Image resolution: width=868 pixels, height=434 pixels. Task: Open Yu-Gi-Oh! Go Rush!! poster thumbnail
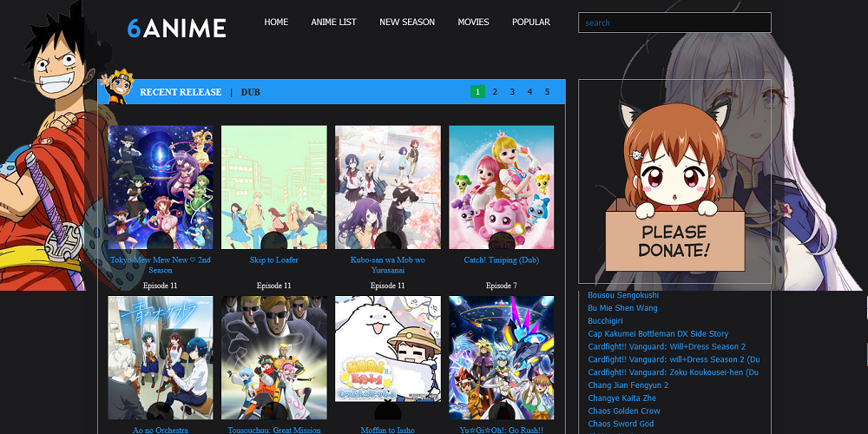click(x=502, y=358)
